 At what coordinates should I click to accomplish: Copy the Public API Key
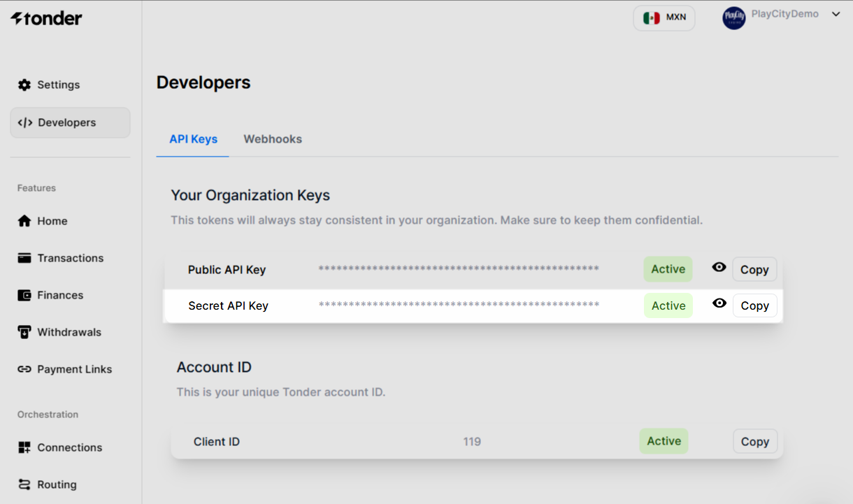click(754, 270)
